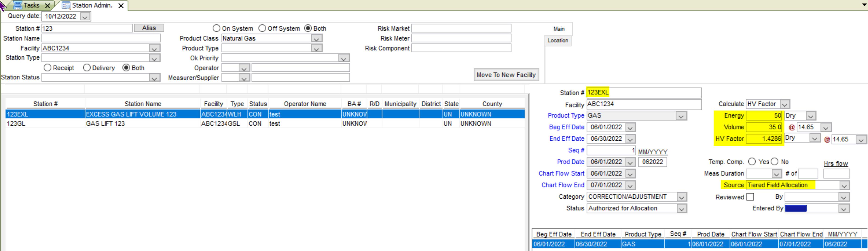Close the Station Admin tab

(x=121, y=6)
